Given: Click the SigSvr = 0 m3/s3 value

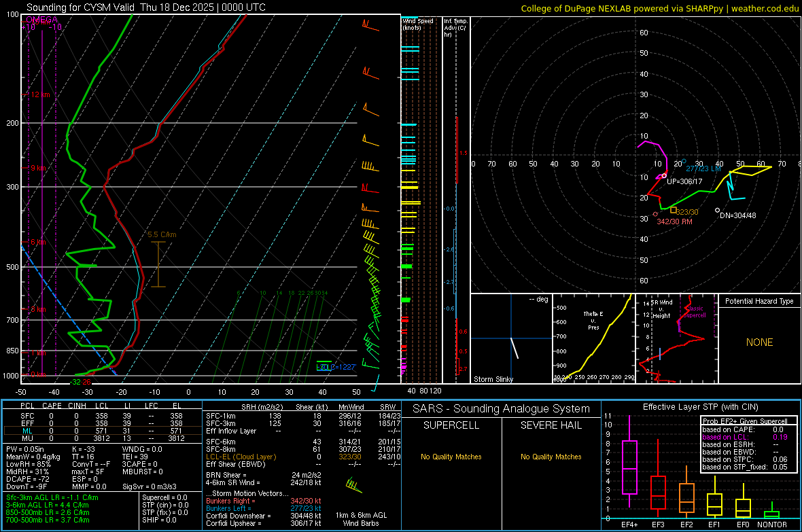Looking at the screenshot, I should click(150, 486).
